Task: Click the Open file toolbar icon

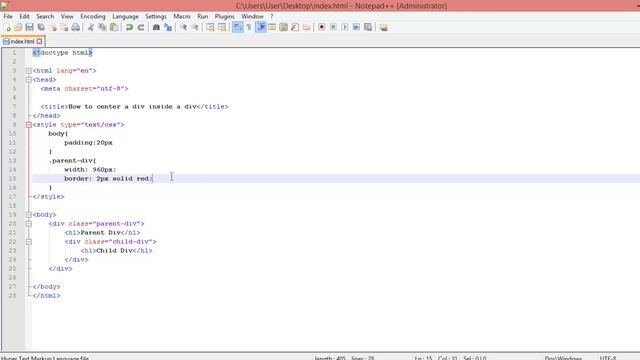Action: tap(18, 27)
